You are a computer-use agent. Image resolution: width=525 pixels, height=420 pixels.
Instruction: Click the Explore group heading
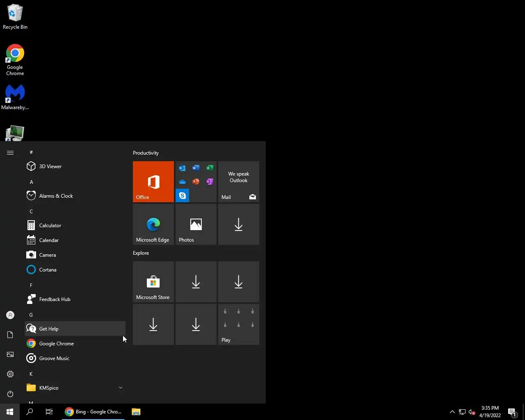(x=141, y=253)
